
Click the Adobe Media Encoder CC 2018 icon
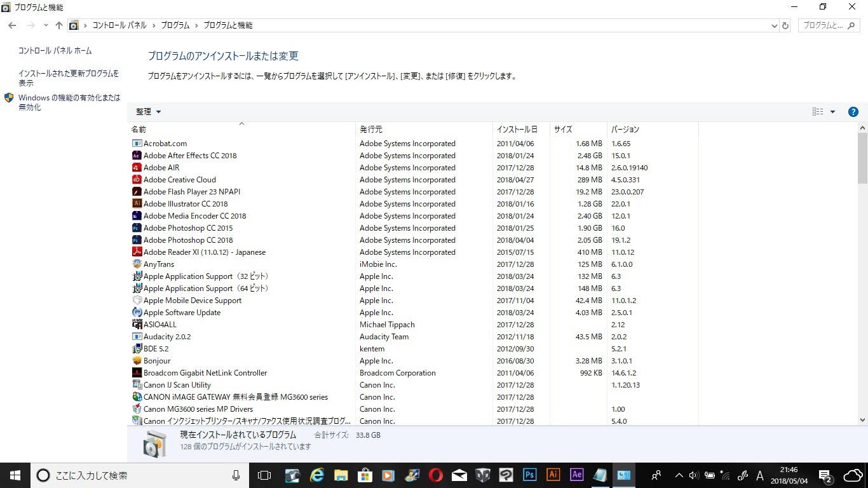point(137,216)
